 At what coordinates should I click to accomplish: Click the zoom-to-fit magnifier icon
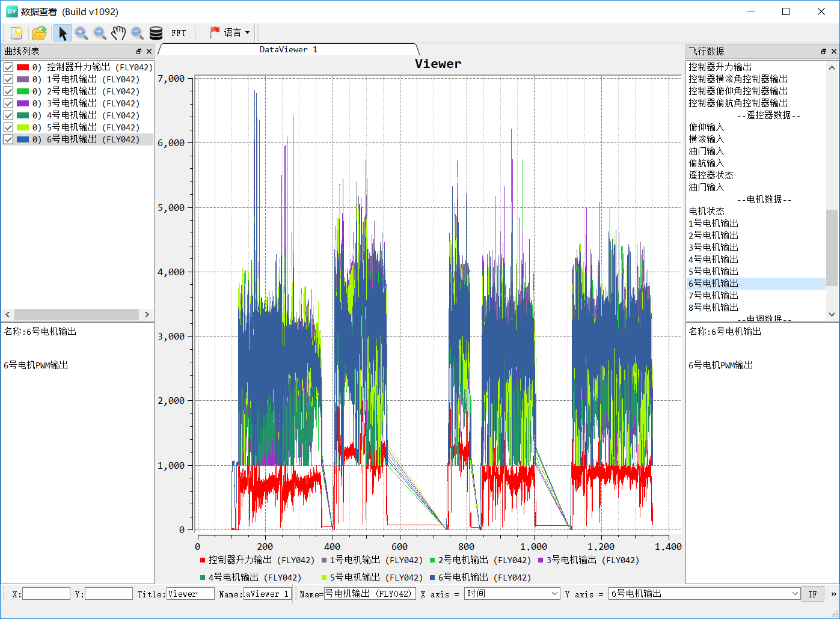pos(137,33)
